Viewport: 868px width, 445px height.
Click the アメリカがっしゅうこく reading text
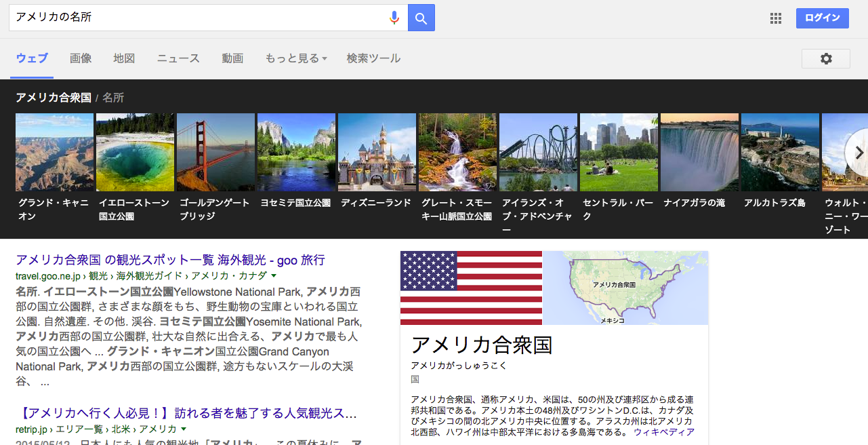[459, 366]
